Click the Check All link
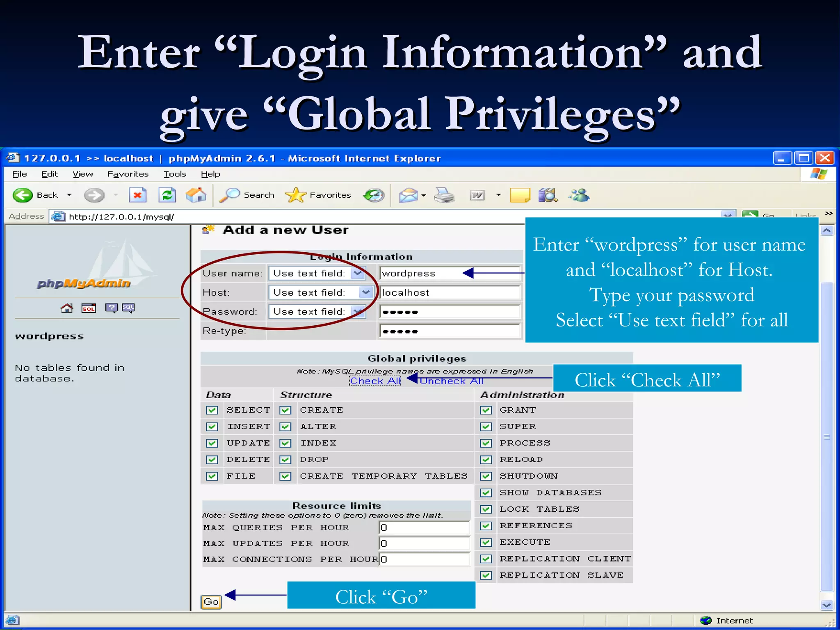This screenshot has width=840, height=630. [x=375, y=381]
